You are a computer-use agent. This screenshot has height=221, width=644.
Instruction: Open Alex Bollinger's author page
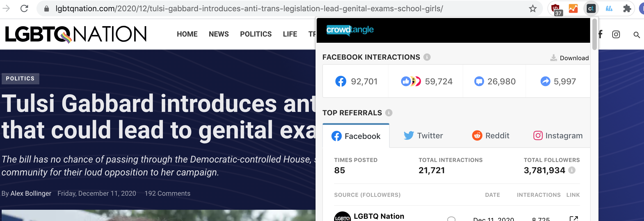point(31,193)
